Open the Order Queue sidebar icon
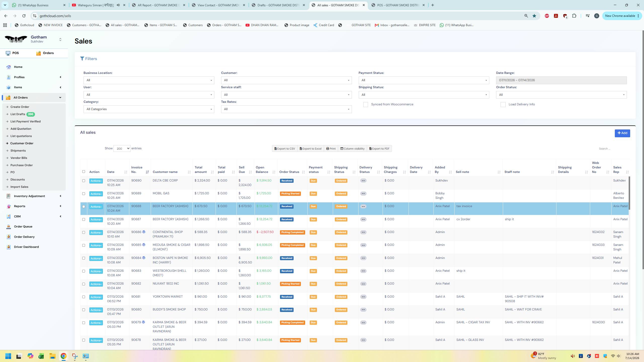644x362 pixels. [x=9, y=227]
